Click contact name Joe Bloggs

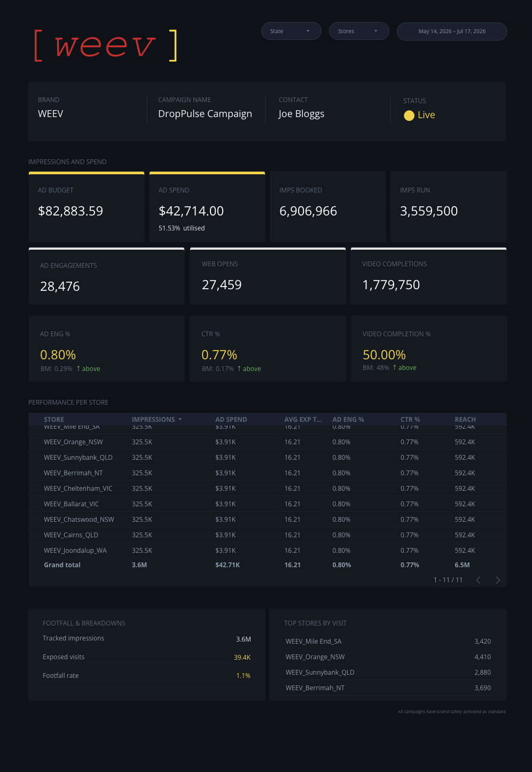301,114
